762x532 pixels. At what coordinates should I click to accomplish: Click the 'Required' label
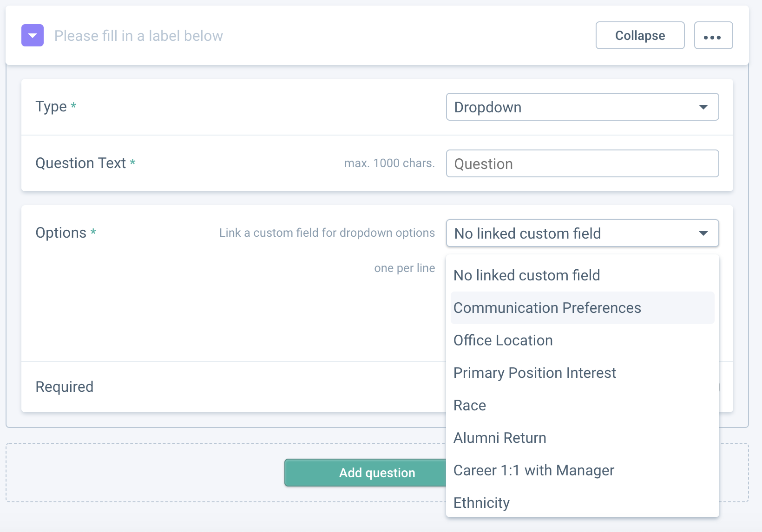pyautogui.click(x=65, y=387)
